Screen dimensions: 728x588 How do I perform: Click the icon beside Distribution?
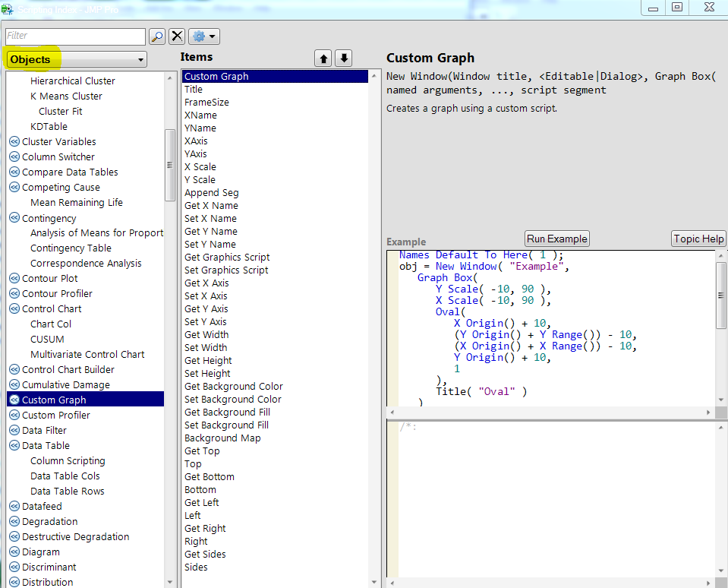coord(14,583)
